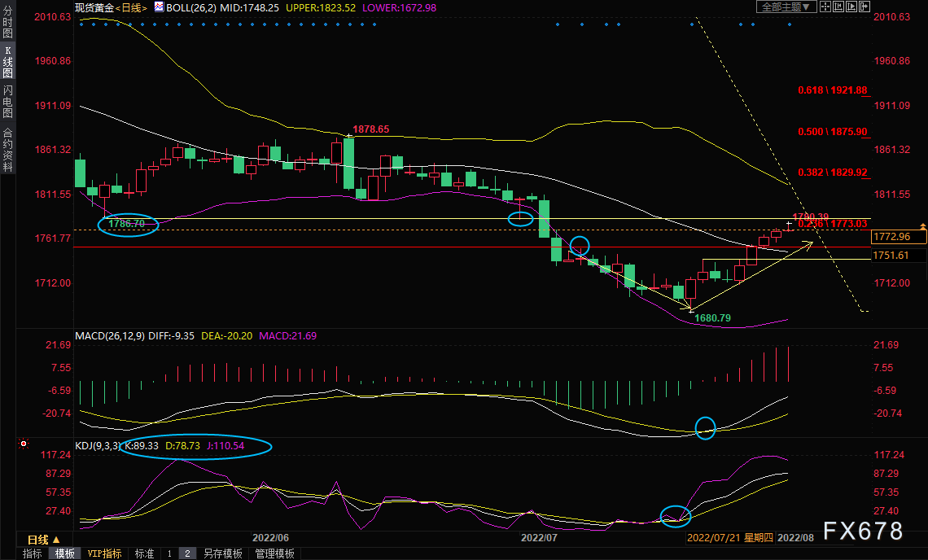Toggle template number 1
928x560 pixels.
point(169,553)
